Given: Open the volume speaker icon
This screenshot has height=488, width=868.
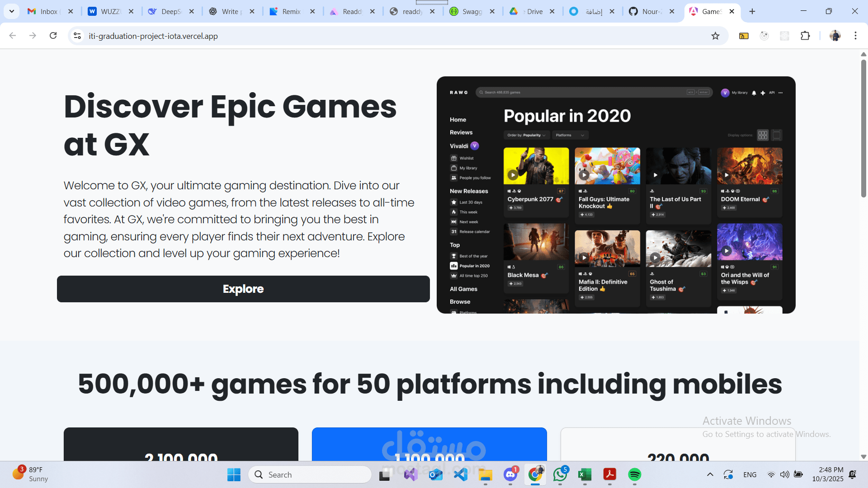Looking at the screenshot, I should pos(784,474).
